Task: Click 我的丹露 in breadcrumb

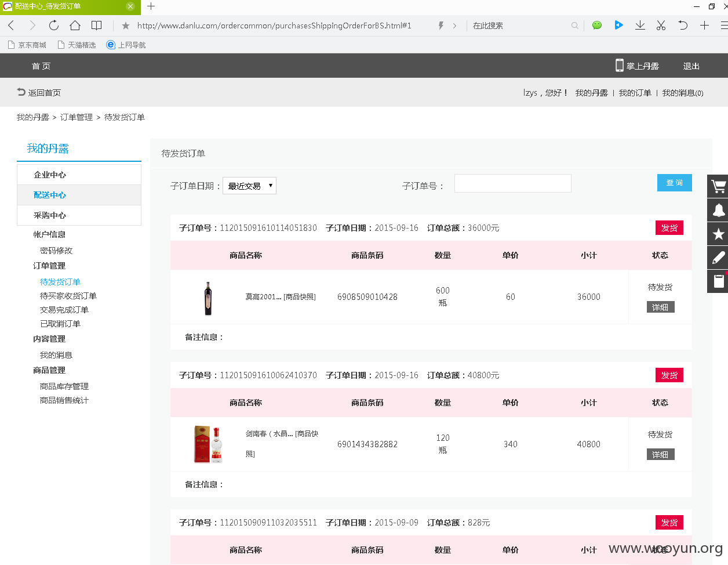Action: click(x=33, y=117)
